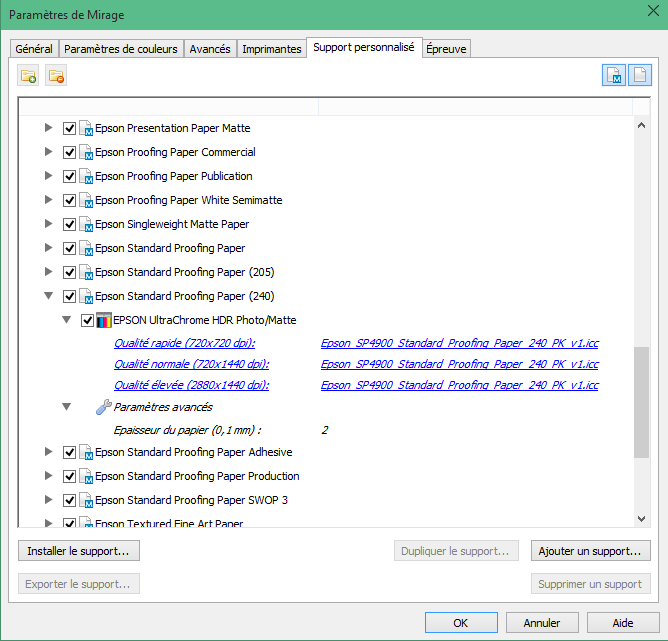Select the Support personnalisé tab
Image resolution: width=668 pixels, height=641 pixels.
pos(364,47)
